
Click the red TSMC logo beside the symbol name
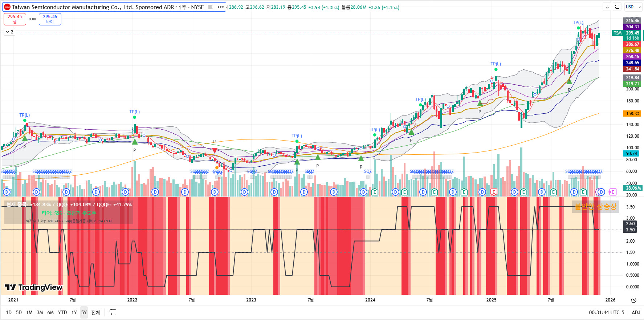tap(7, 7)
